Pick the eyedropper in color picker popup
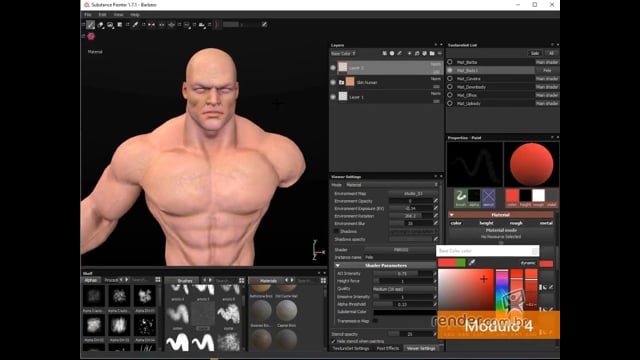 tap(471, 262)
